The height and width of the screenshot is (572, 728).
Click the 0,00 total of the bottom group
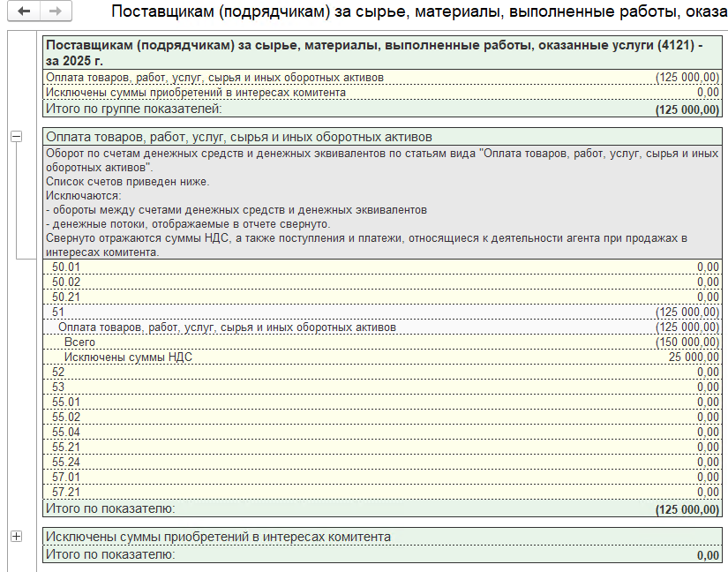pos(707,555)
